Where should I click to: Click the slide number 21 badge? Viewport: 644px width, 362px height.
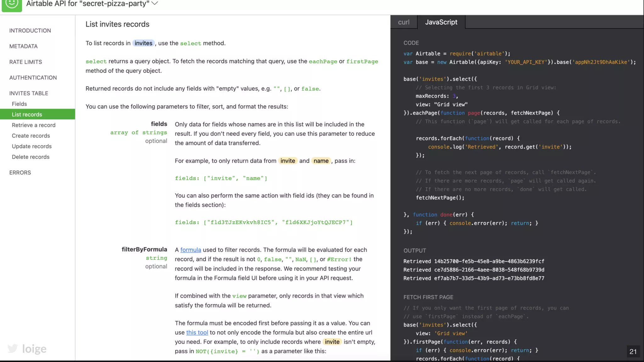[633, 352]
